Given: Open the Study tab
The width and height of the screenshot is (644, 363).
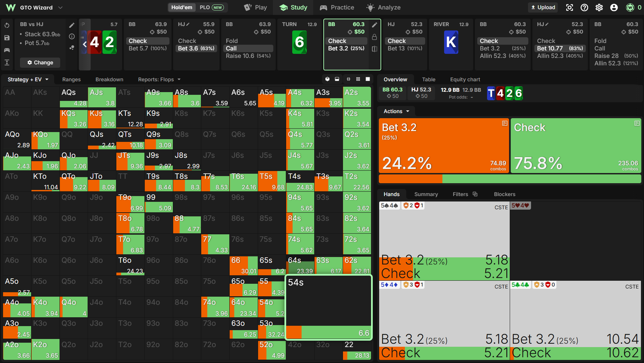Looking at the screenshot, I should [294, 7].
